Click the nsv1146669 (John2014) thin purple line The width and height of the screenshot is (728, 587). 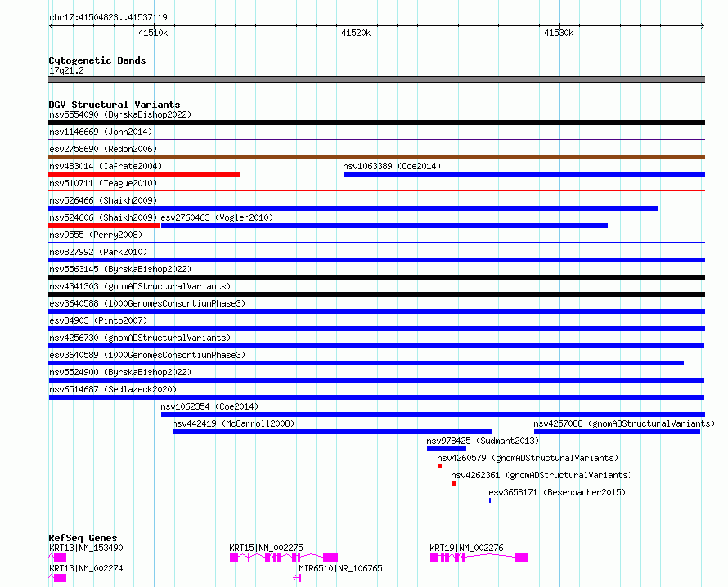tap(376, 139)
